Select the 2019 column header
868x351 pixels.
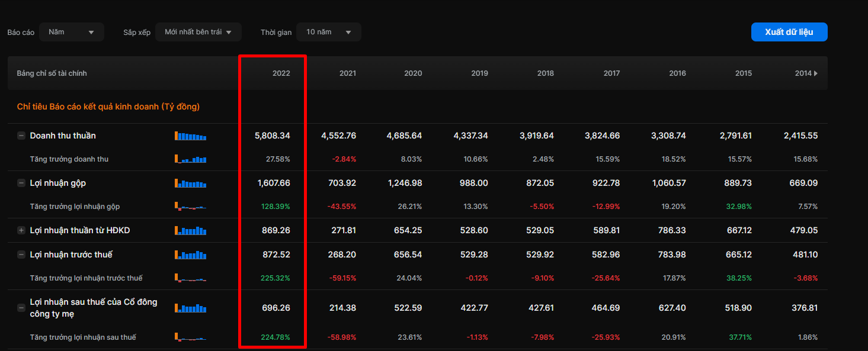pyautogui.click(x=479, y=73)
